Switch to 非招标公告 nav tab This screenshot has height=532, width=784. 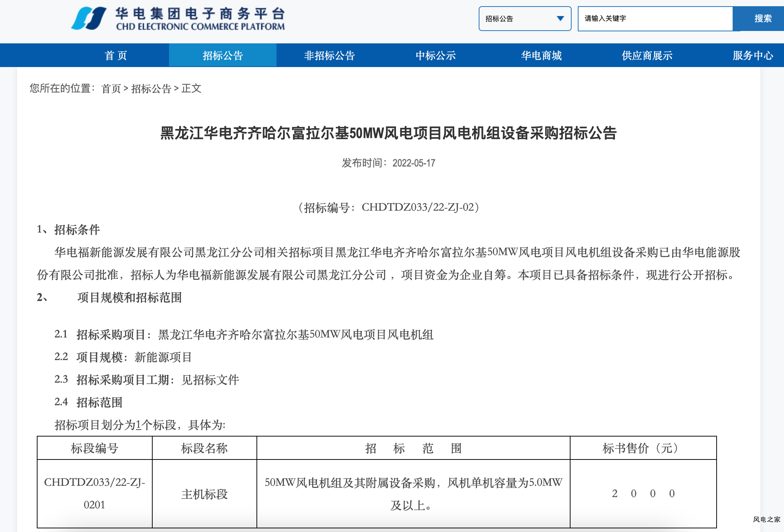click(x=329, y=55)
